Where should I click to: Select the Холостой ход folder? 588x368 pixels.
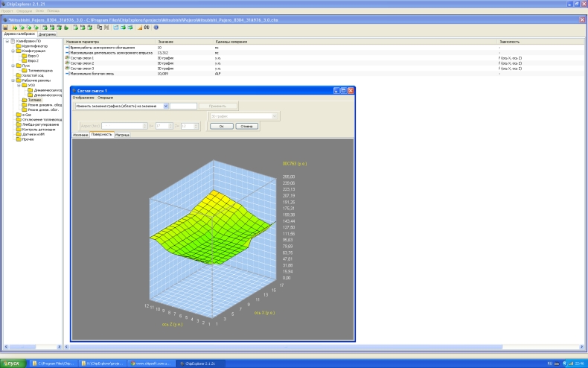coord(33,75)
